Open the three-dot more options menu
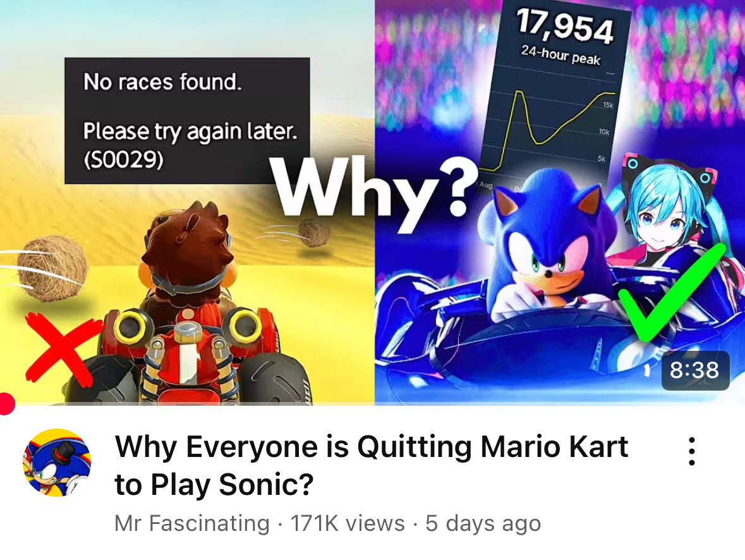745x560 pixels. pyautogui.click(x=692, y=451)
